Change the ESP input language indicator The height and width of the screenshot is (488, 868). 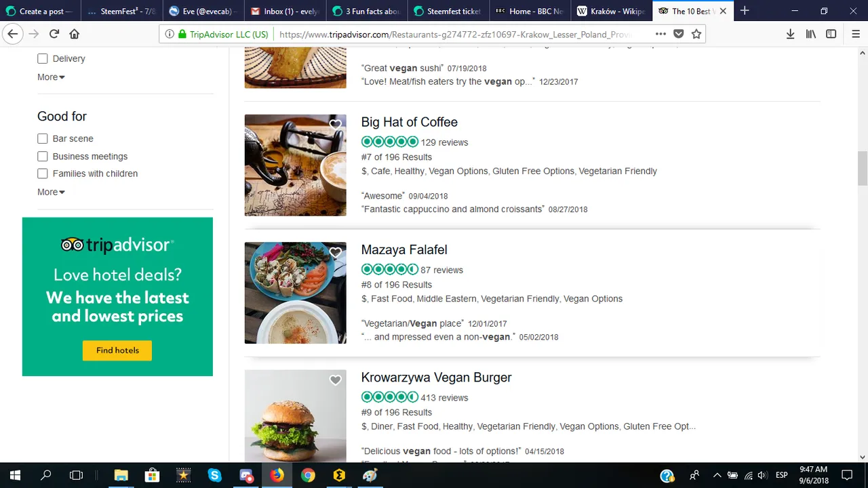tap(781, 475)
